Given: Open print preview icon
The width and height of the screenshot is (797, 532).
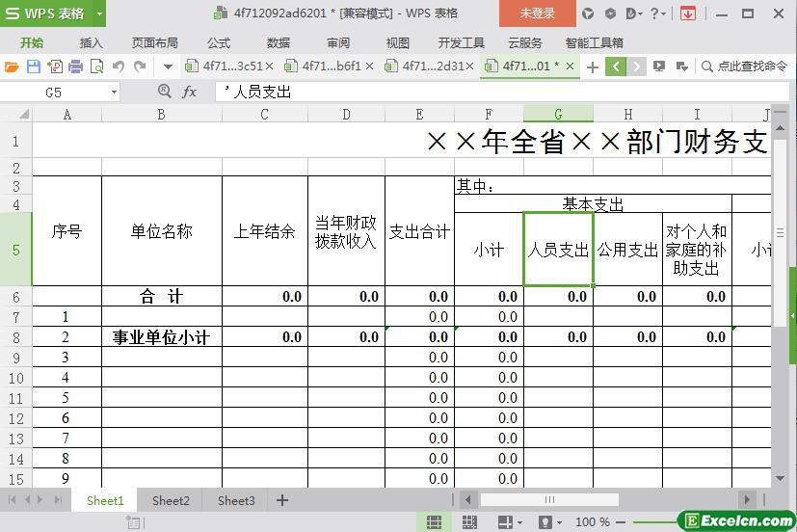Looking at the screenshot, I should tap(96, 66).
